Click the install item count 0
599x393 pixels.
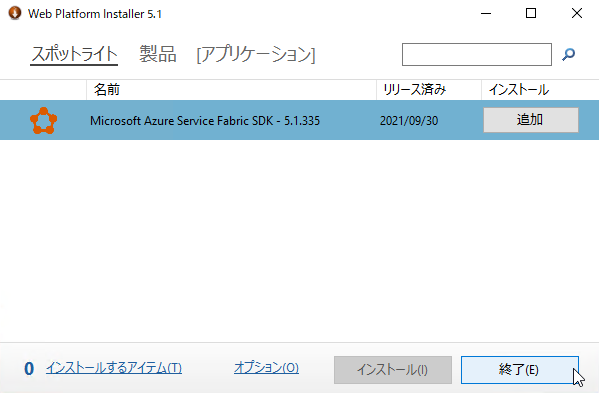(29, 369)
